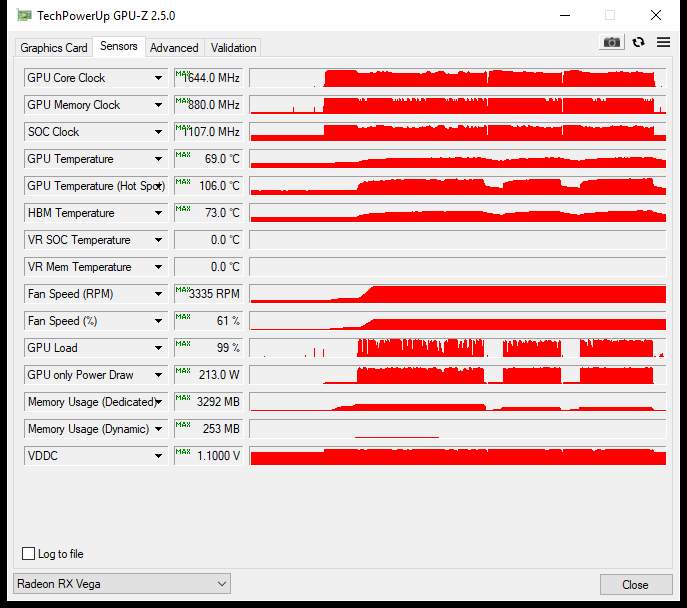
Task: Click the 69.0 °C GPU temperature value
Action: 209,159
